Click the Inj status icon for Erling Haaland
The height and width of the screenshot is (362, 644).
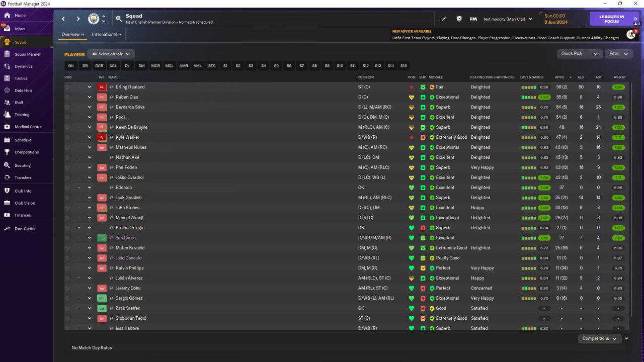coord(102,87)
